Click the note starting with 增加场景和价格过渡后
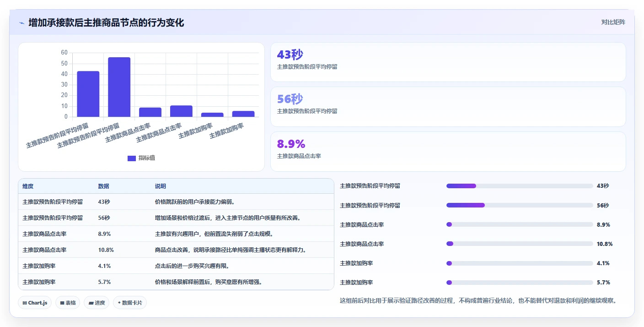 (228, 218)
